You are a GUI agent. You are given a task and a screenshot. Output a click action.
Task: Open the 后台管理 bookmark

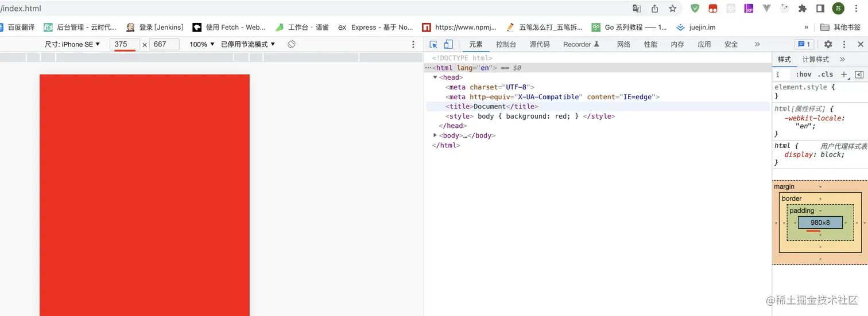tap(80, 27)
